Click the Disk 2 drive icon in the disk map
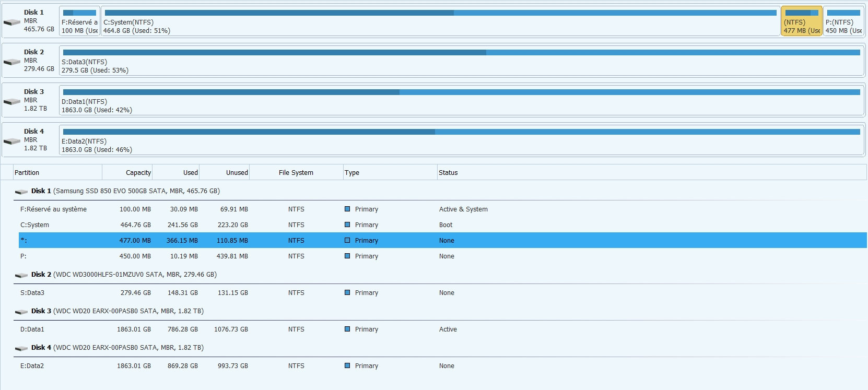868x390 pixels. click(12, 62)
